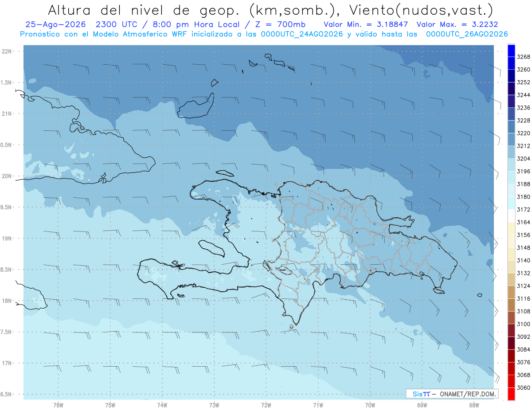
Task: Pick the colorbar swatch between 3196 and 3188
Action: [x=511, y=177]
